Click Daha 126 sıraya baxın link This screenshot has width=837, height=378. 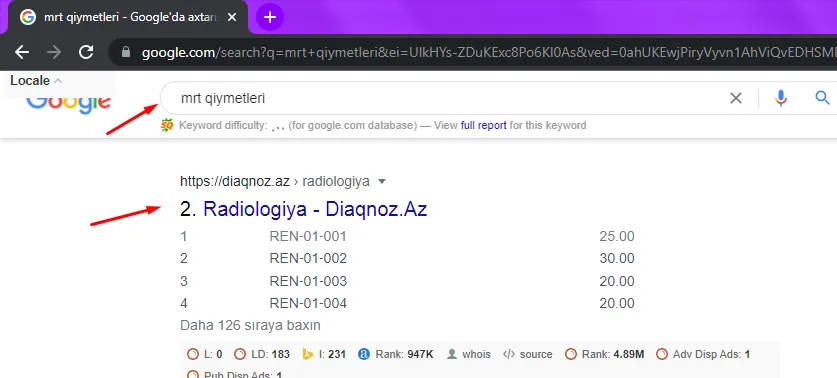250,325
